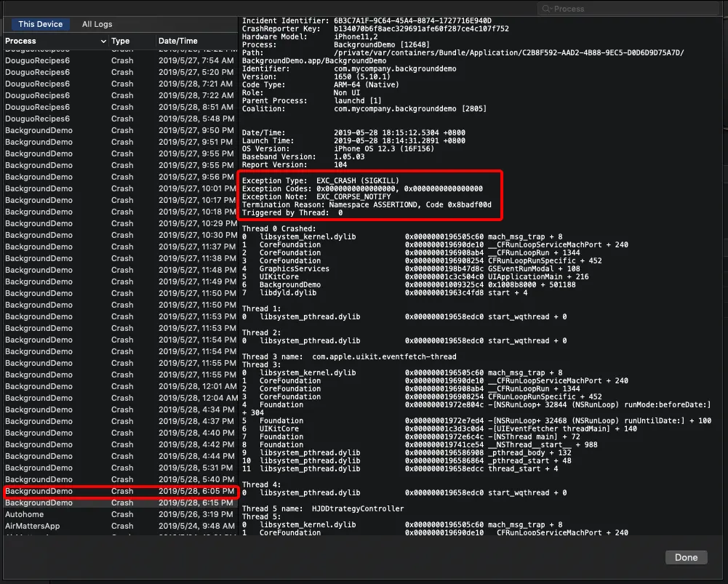Screen dimensions: 728x584
Task: Switch to This Device tab
Action: click(41, 24)
